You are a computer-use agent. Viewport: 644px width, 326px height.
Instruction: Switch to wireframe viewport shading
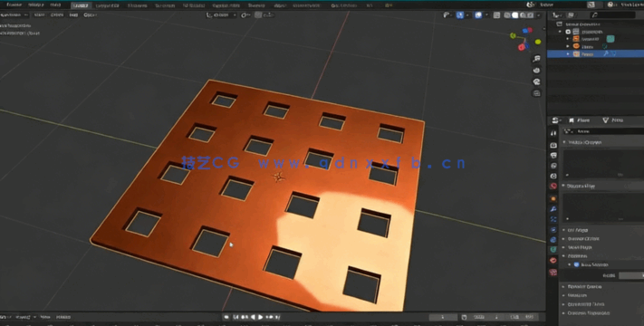coord(507,14)
